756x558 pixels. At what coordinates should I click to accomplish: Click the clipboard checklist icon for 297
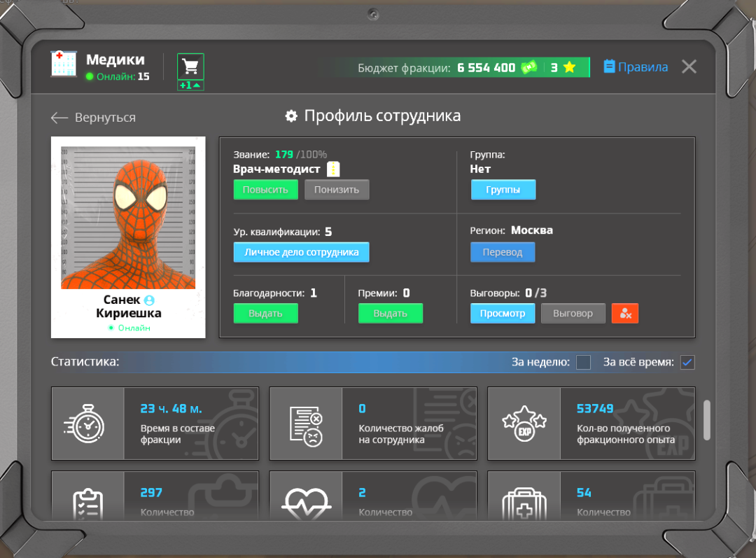point(87,505)
